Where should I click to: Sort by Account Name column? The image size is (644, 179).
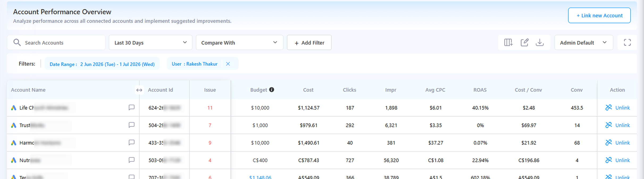[x=28, y=90]
